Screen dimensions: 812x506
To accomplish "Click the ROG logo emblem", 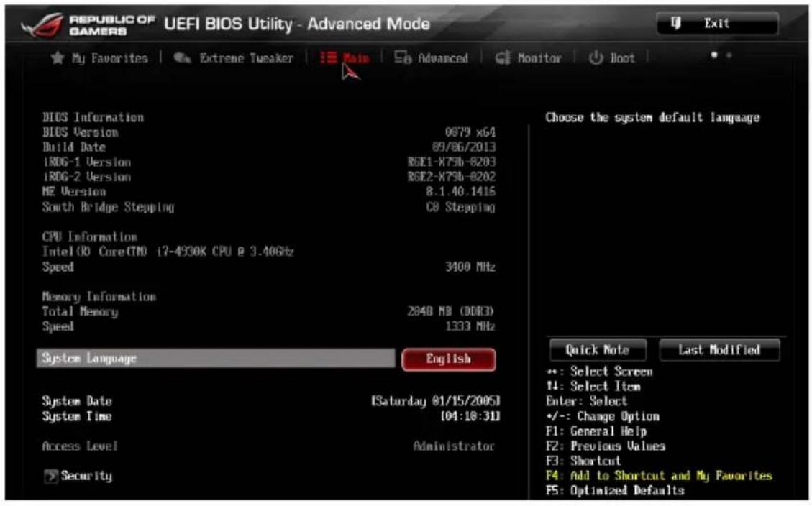I will 42,25.
